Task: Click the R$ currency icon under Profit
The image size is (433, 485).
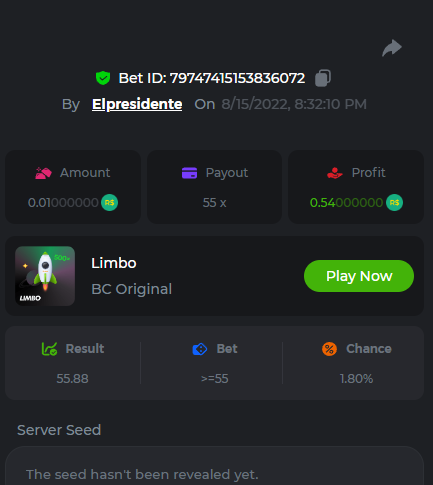Action: (394, 202)
